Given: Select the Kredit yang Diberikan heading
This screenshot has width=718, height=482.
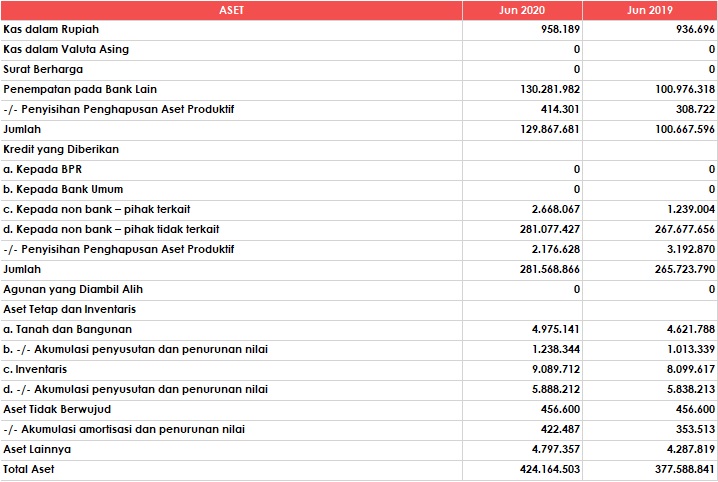Looking at the screenshot, I should coord(61,149).
